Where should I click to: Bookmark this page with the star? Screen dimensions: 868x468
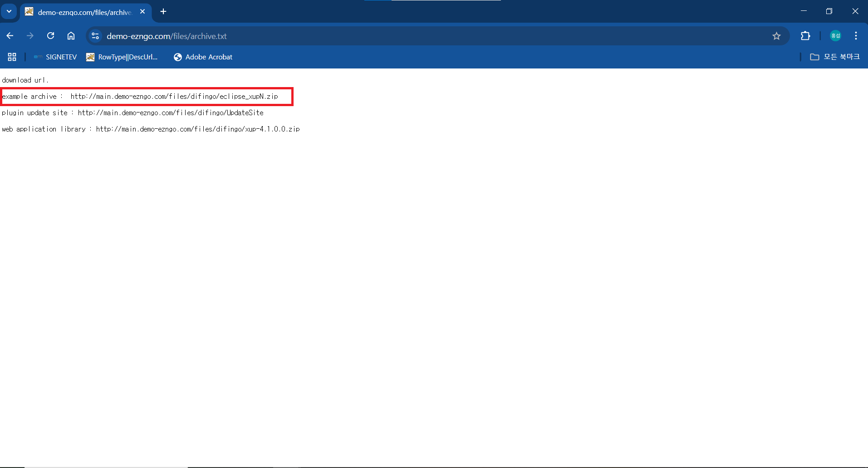[x=776, y=36]
